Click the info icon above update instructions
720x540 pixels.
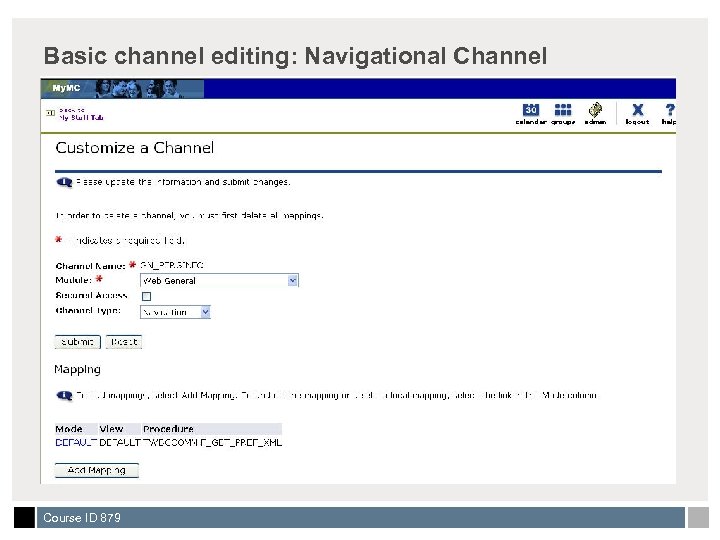[x=64, y=182]
